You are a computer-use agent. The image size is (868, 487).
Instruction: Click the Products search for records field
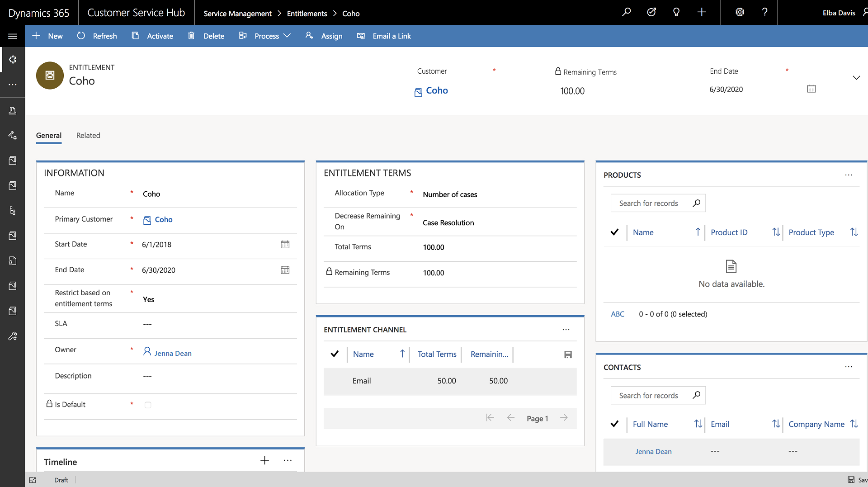tap(658, 203)
